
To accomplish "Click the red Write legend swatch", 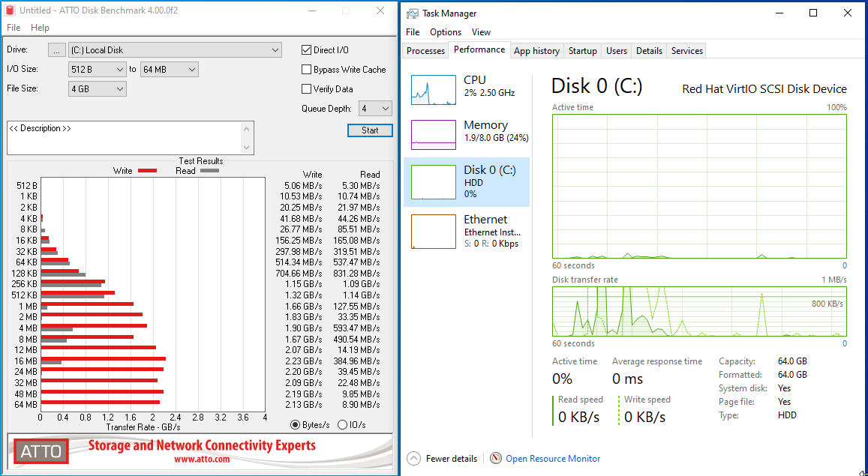I will coord(147,171).
